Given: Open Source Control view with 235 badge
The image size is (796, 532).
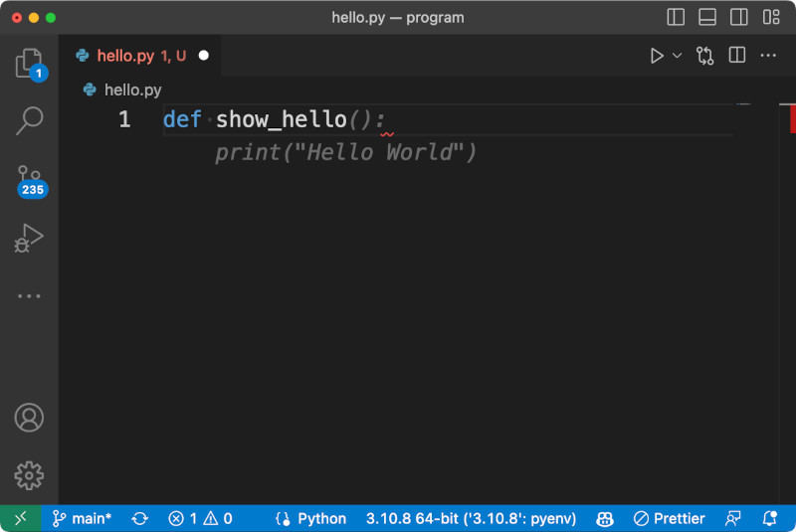Looking at the screenshot, I should (29, 179).
